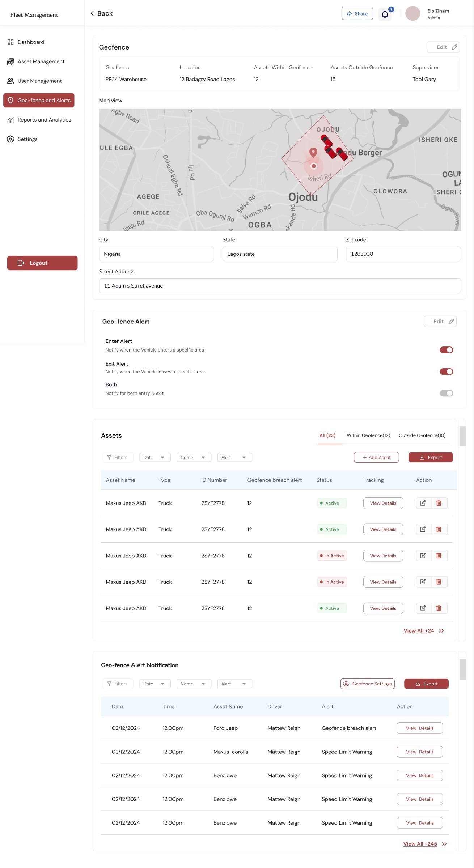Delete the asset in the first Maxus Jeep AKD row
Screen dimensions: 474x868
click(x=439, y=503)
